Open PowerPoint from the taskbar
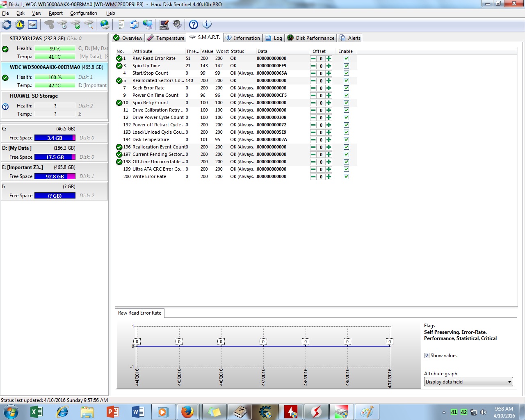This screenshot has width=525, height=420. (x=113, y=412)
